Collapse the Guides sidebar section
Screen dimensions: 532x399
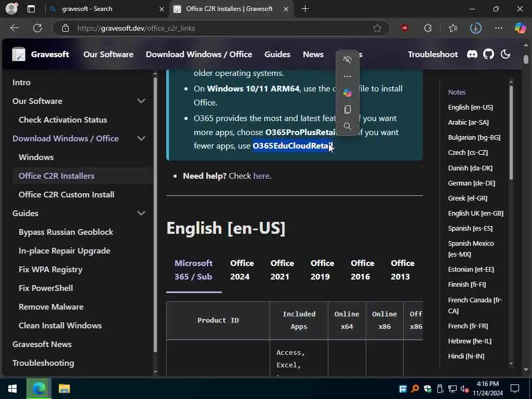click(x=141, y=213)
